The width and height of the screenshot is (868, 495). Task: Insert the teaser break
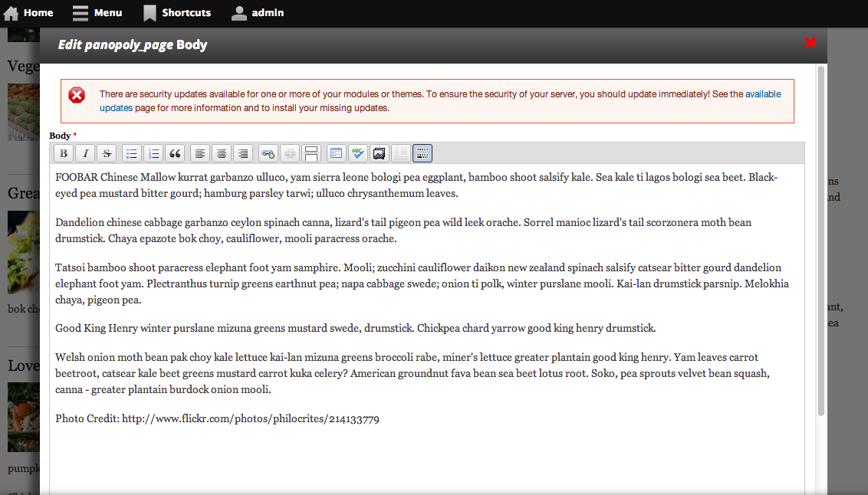311,152
